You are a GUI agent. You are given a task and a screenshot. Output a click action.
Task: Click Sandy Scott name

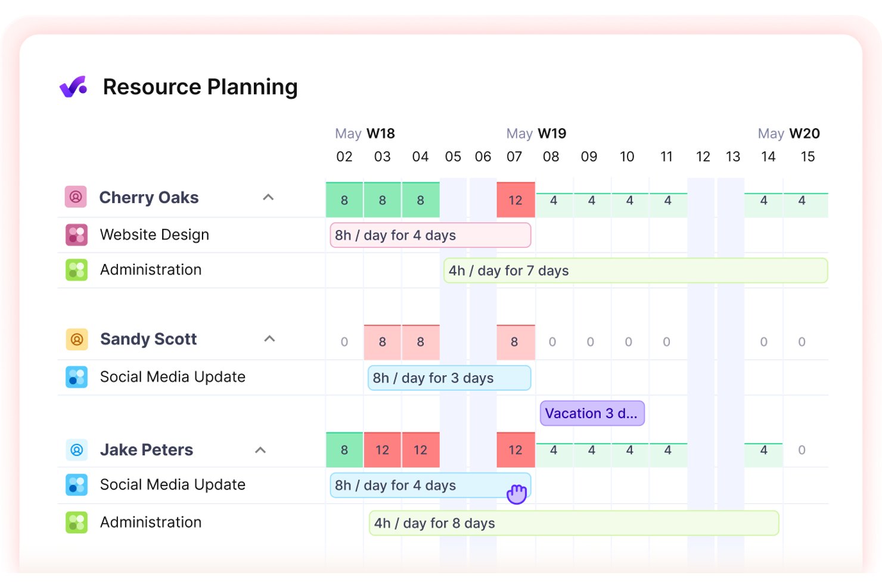tap(148, 339)
